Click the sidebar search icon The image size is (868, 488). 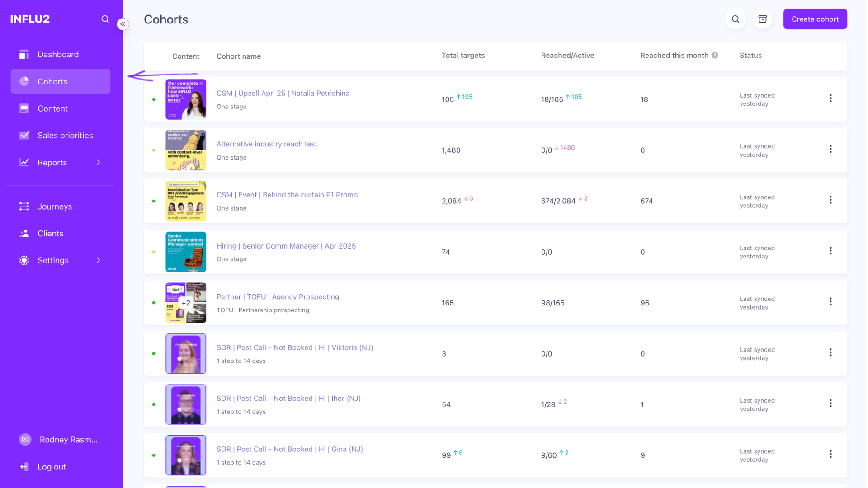click(x=105, y=19)
